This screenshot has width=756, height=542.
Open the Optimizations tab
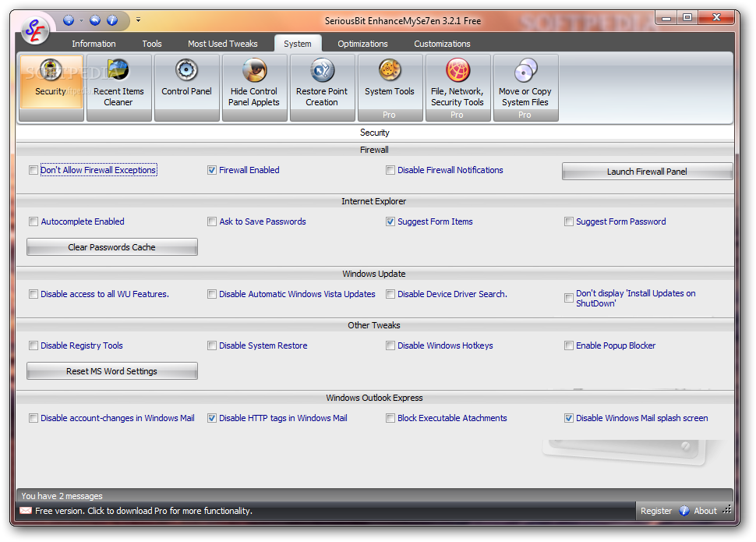pyautogui.click(x=362, y=44)
